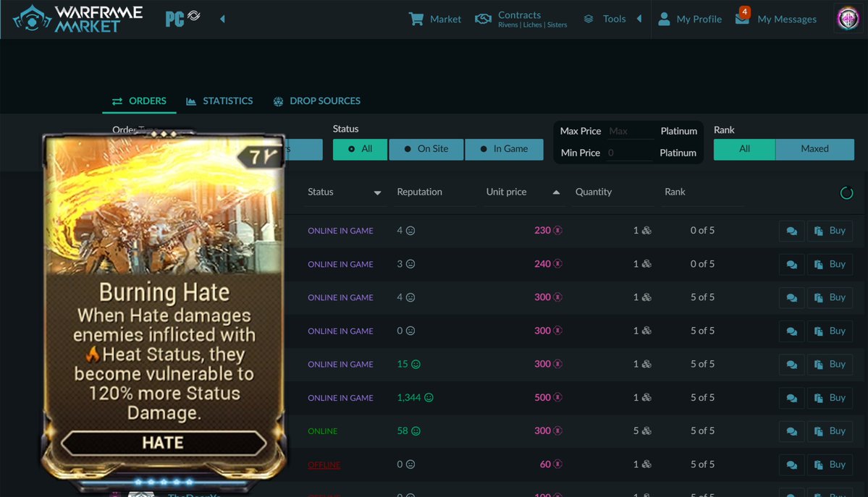This screenshot has height=497, width=868.
Task: Buy the 60 platinum offline order
Action: tap(829, 465)
